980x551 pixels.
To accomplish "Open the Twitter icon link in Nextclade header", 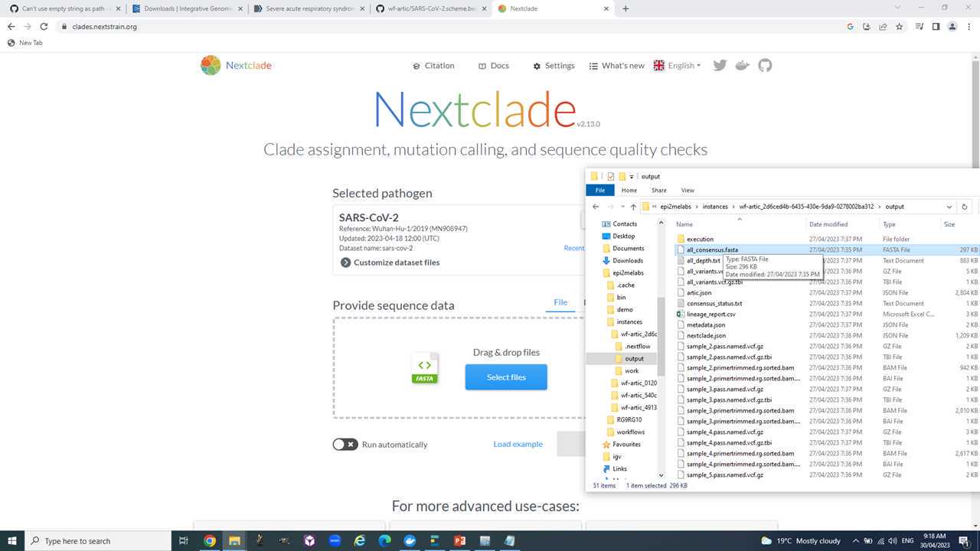I will [720, 66].
